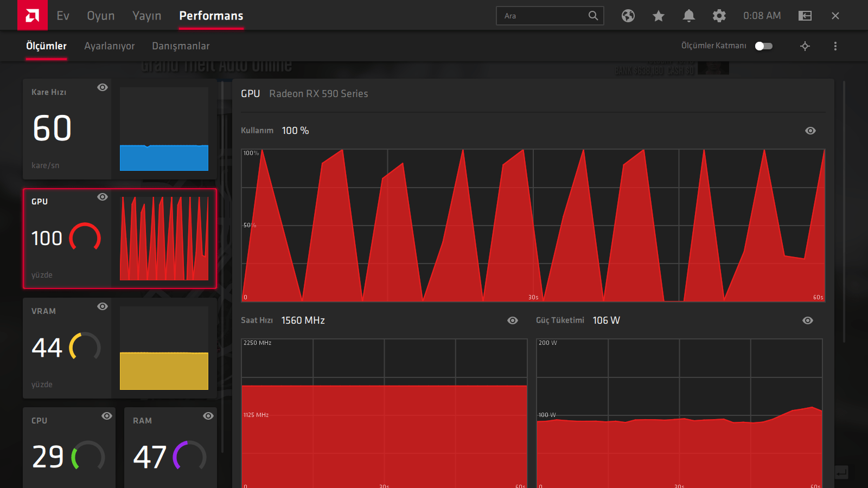Viewport: 868px width, 488px height.
Task: Open settings gear icon
Action: click(x=719, y=16)
